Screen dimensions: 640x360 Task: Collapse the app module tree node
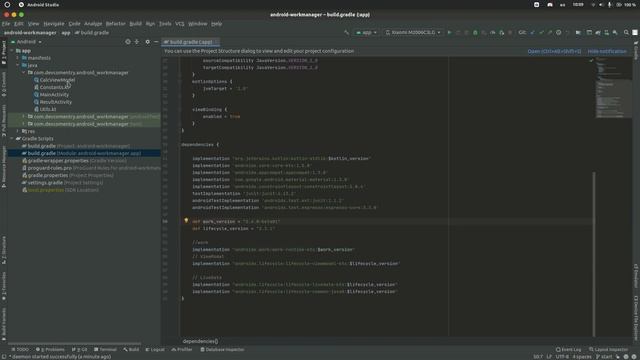12,51
